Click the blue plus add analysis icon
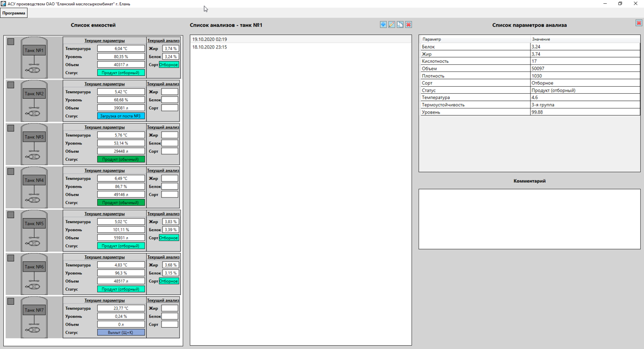 [x=383, y=25]
